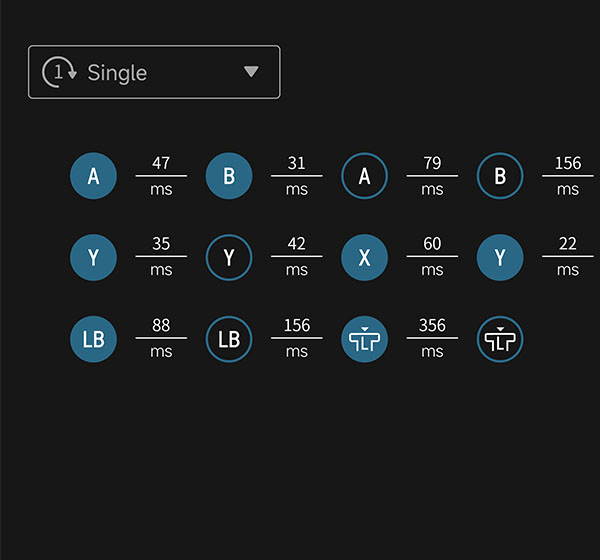Click the filled Y icon before 22 ms
The image size is (600, 560).
500,258
